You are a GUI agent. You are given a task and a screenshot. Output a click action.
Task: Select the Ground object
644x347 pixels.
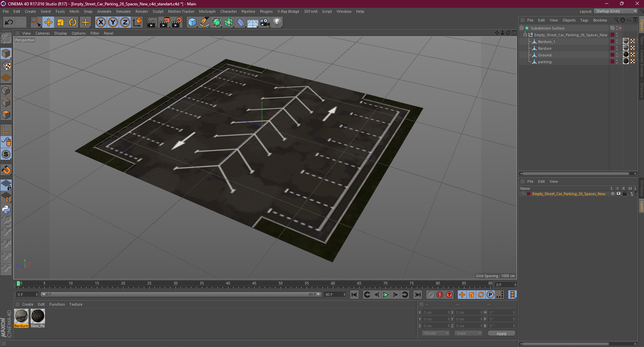pos(544,55)
